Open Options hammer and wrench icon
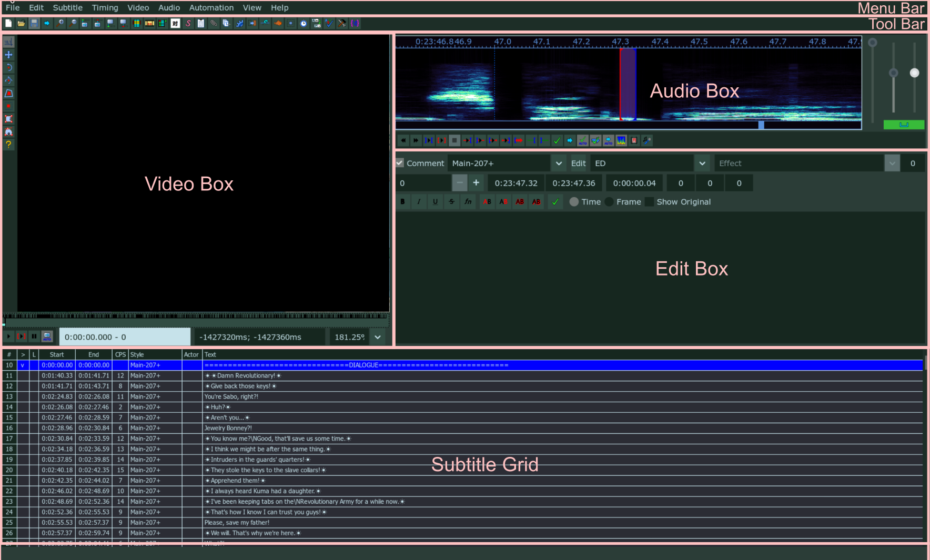930x560 pixels. point(342,24)
